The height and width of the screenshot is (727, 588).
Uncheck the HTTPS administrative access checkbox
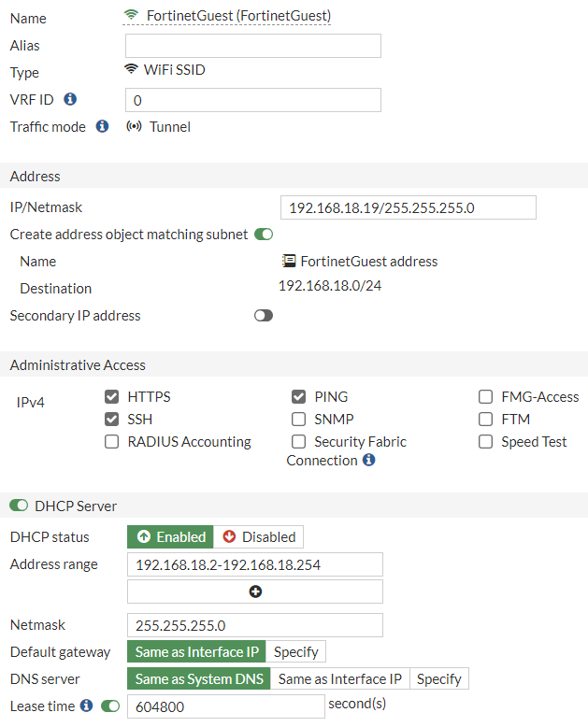pyautogui.click(x=112, y=397)
